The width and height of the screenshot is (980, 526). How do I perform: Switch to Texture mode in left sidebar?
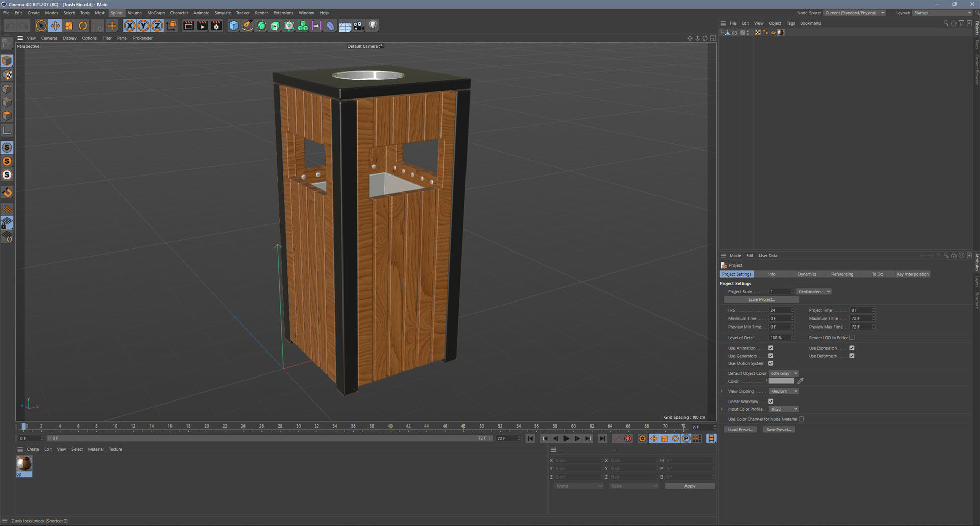click(7, 74)
